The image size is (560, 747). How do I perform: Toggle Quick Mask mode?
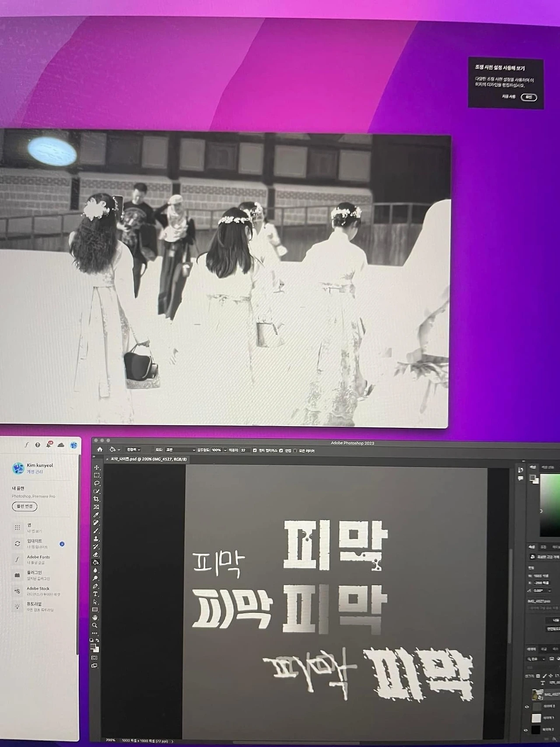pos(94,658)
